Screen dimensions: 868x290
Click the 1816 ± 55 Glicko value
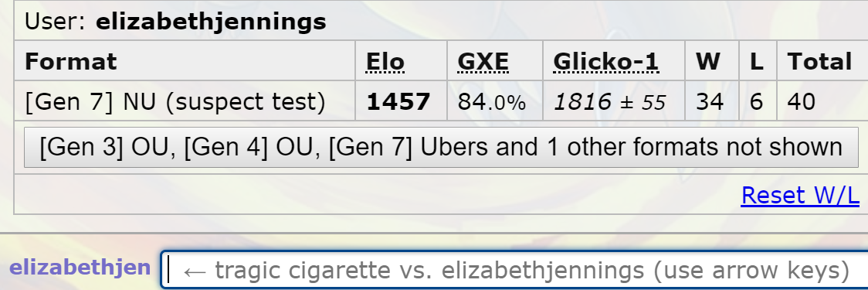click(610, 102)
